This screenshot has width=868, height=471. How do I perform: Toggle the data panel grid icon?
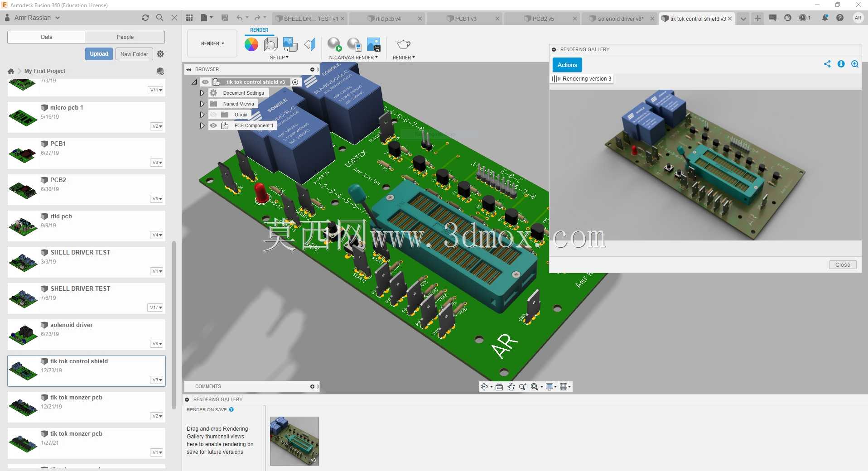[x=189, y=18]
